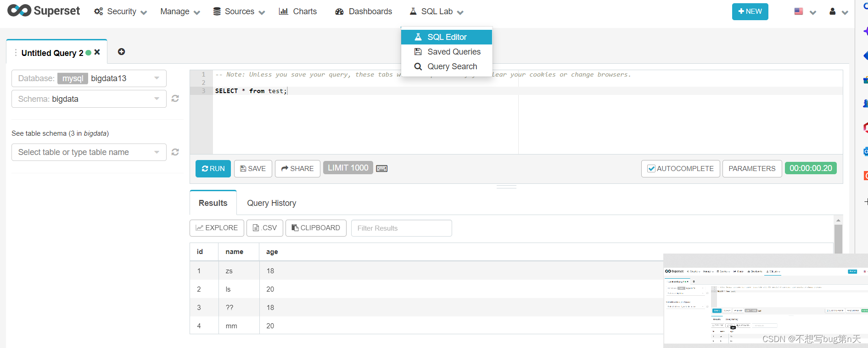Click the plus icon in browser sidebar

pos(865,201)
